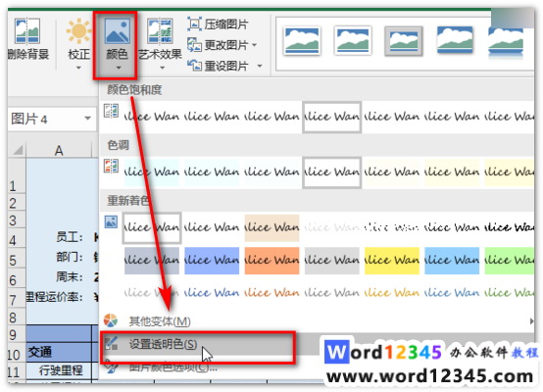Viewport: 543px width, 392px height.
Task: Click the Remove Background (删除背景) icon
Action: (x=27, y=31)
